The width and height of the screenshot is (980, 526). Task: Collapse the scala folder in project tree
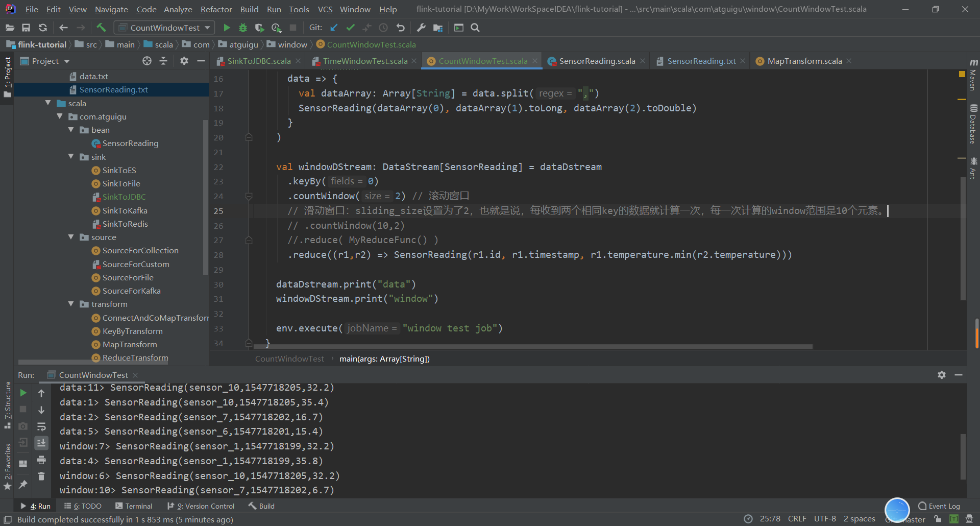click(48, 103)
